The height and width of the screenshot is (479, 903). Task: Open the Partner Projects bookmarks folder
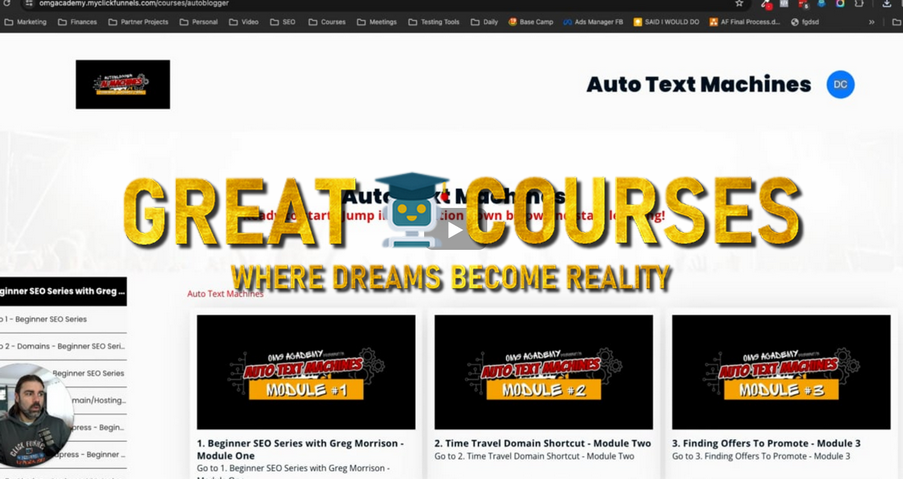tap(138, 22)
